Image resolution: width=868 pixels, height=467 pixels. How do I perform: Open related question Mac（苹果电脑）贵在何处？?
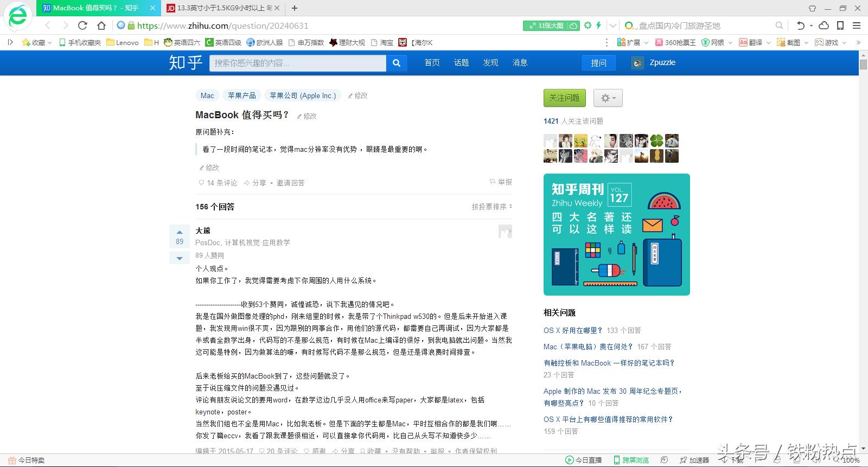pos(588,347)
